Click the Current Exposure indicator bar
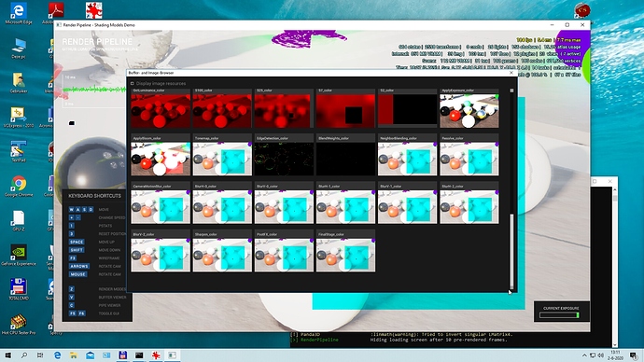This screenshot has height=362, width=644. (559, 315)
